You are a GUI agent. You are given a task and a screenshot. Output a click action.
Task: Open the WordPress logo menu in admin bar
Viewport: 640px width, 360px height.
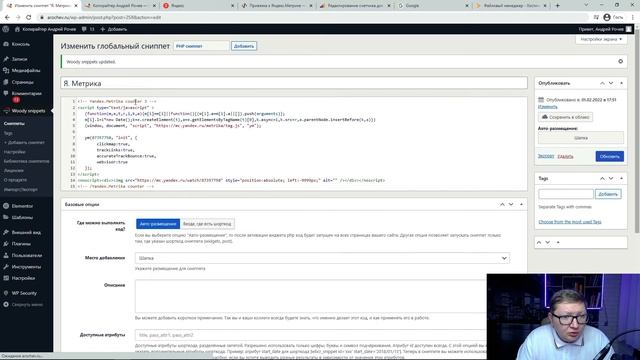point(6,29)
